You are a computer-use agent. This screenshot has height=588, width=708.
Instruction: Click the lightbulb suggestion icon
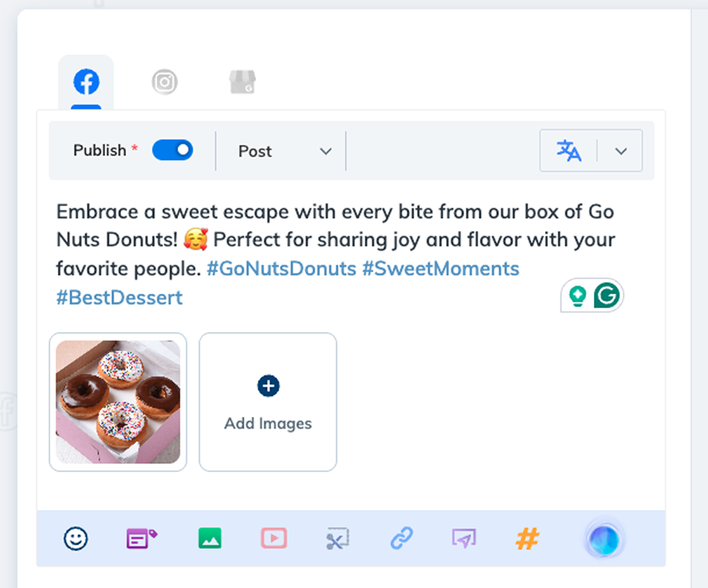point(577,297)
